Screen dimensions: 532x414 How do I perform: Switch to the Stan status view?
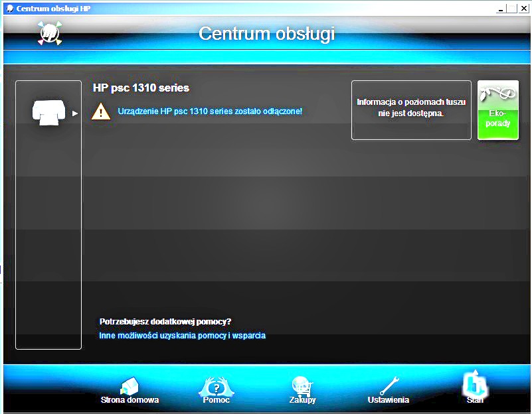click(x=475, y=387)
